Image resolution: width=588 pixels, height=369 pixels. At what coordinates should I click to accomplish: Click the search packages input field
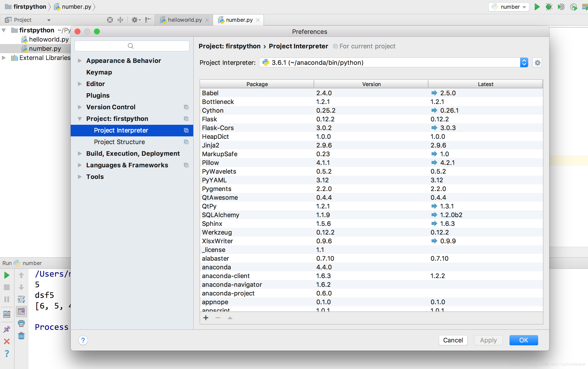(x=131, y=46)
